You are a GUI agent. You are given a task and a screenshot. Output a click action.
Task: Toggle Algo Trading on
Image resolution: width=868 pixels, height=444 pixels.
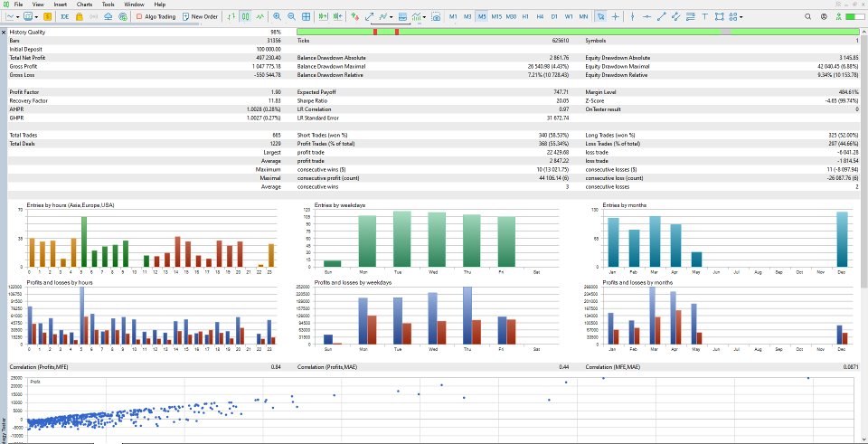156,16
